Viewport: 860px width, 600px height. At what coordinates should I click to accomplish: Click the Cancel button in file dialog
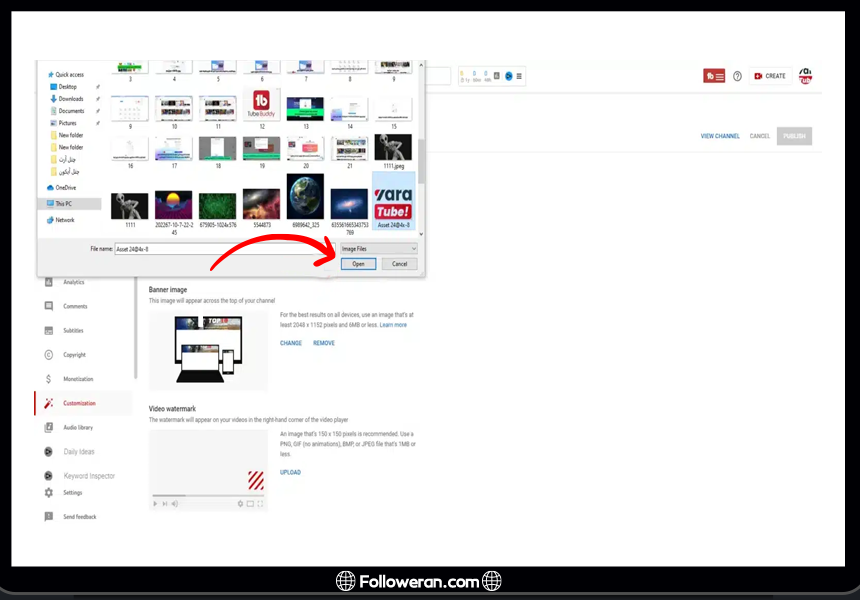click(x=399, y=264)
